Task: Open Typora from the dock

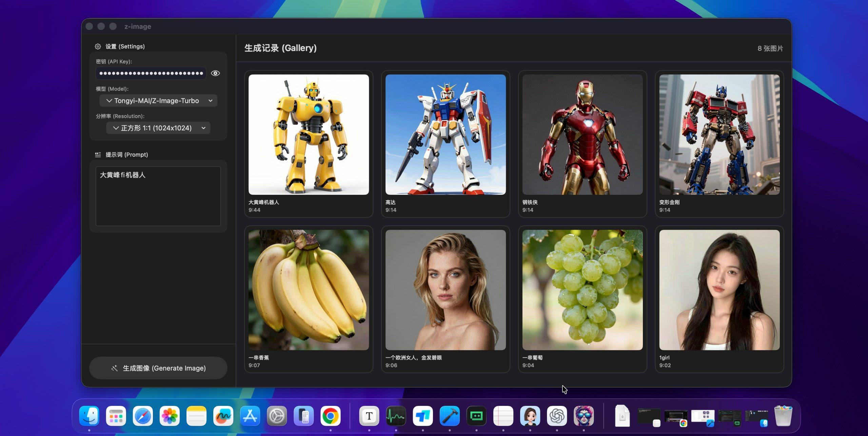Action: [x=369, y=416]
